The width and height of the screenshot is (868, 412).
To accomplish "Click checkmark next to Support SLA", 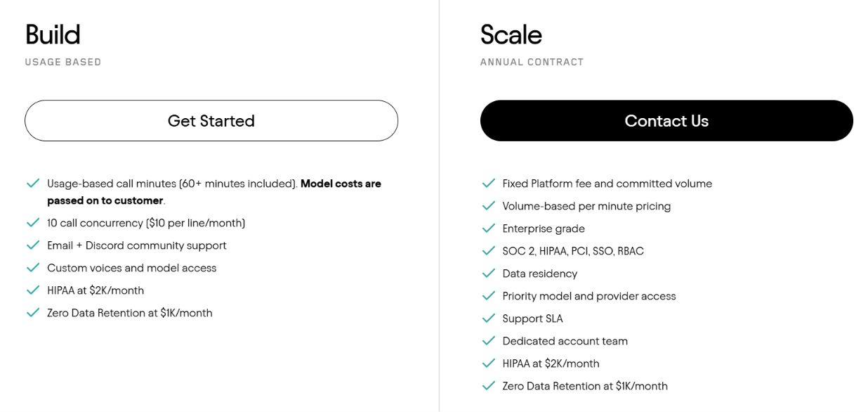I will coord(489,318).
